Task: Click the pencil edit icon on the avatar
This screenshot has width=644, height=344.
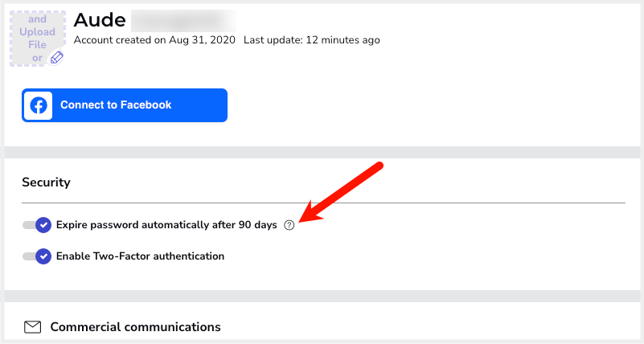Action: 56,57
